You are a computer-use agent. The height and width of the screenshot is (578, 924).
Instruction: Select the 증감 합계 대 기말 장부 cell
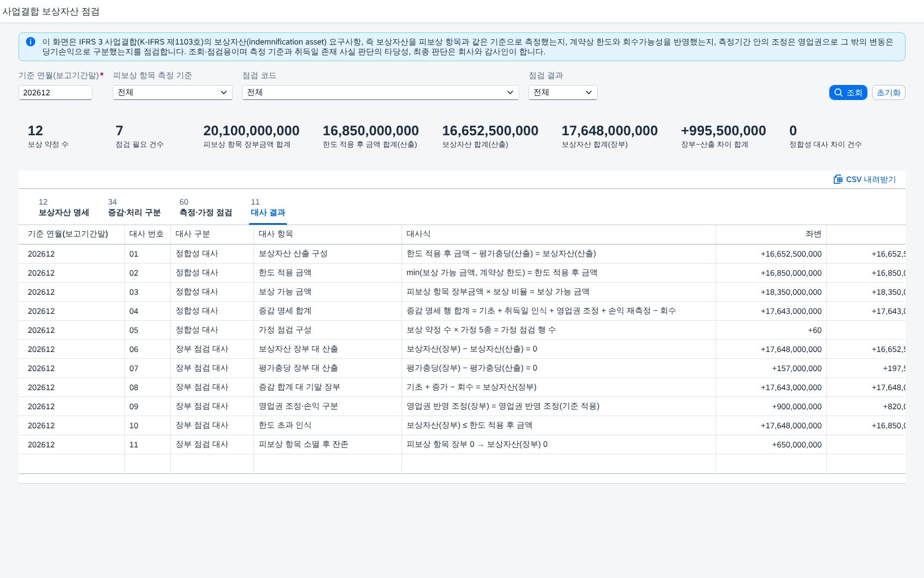[x=327, y=387]
